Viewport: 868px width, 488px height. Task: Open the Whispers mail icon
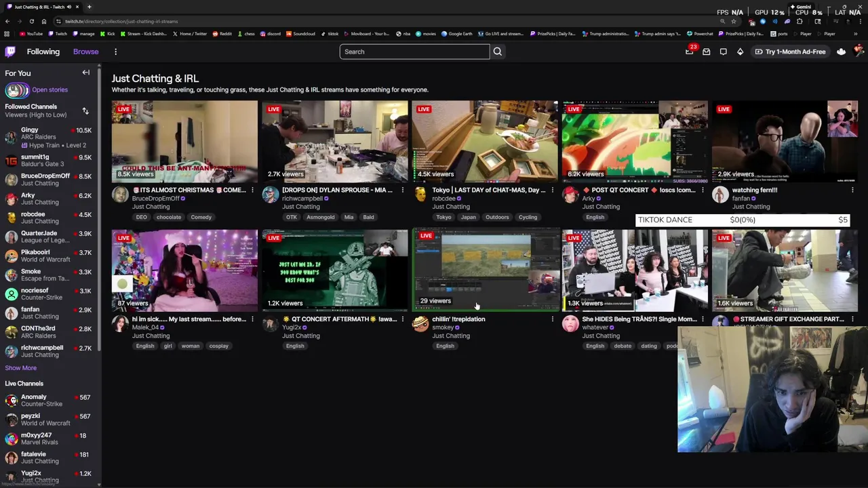(x=706, y=52)
